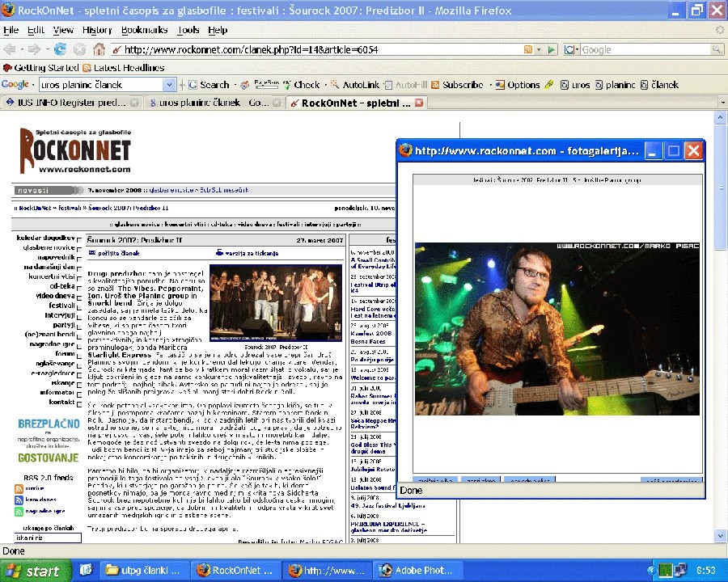Click the guitarist photo in the fotogalerija popup
Screen dimensions: 728x582
point(557,329)
